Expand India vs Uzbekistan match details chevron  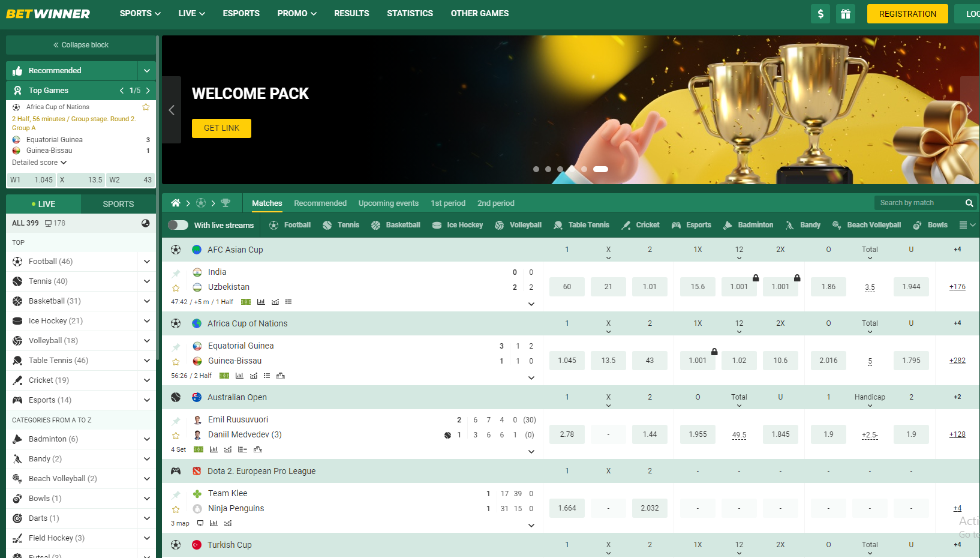[x=531, y=304]
